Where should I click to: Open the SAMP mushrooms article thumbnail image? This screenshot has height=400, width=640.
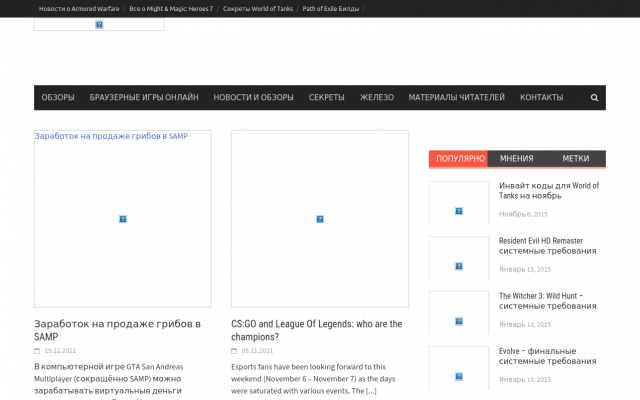123,219
